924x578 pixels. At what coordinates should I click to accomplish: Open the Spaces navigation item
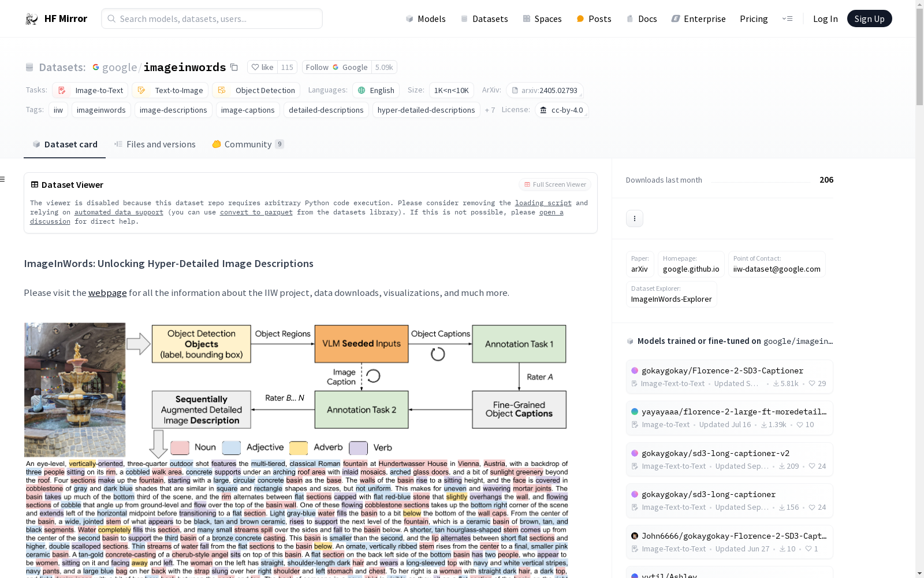(x=542, y=18)
